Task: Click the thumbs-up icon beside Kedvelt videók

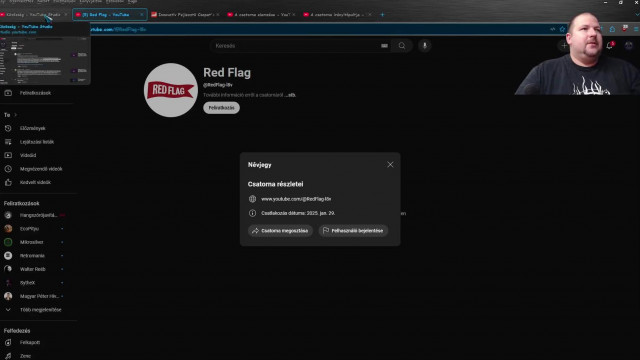Action: [x=8, y=182]
